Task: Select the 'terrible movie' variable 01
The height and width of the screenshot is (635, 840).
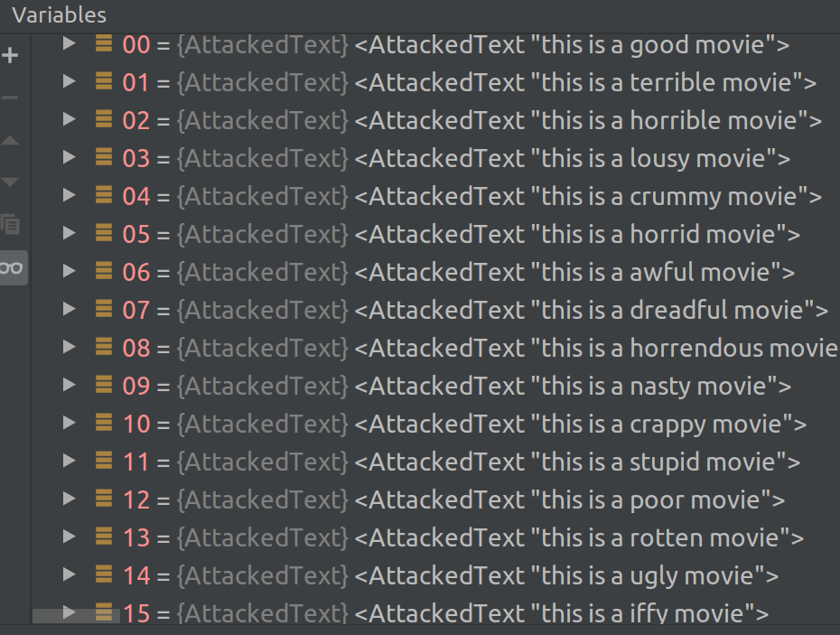Action: click(x=452, y=81)
